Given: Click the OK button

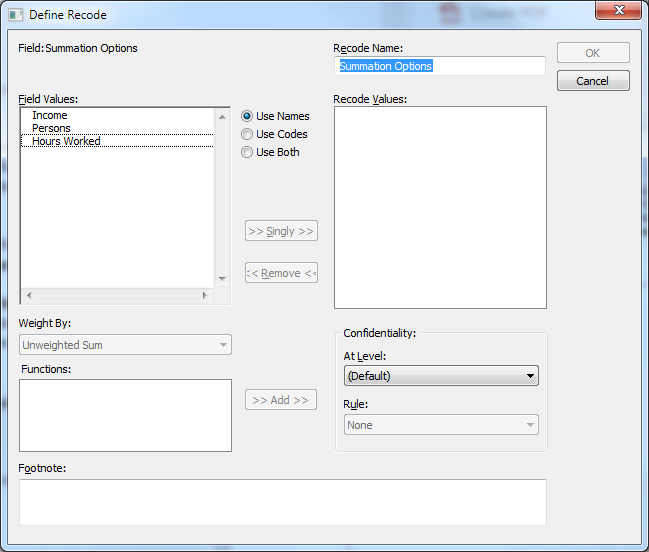Looking at the screenshot, I should (x=593, y=53).
